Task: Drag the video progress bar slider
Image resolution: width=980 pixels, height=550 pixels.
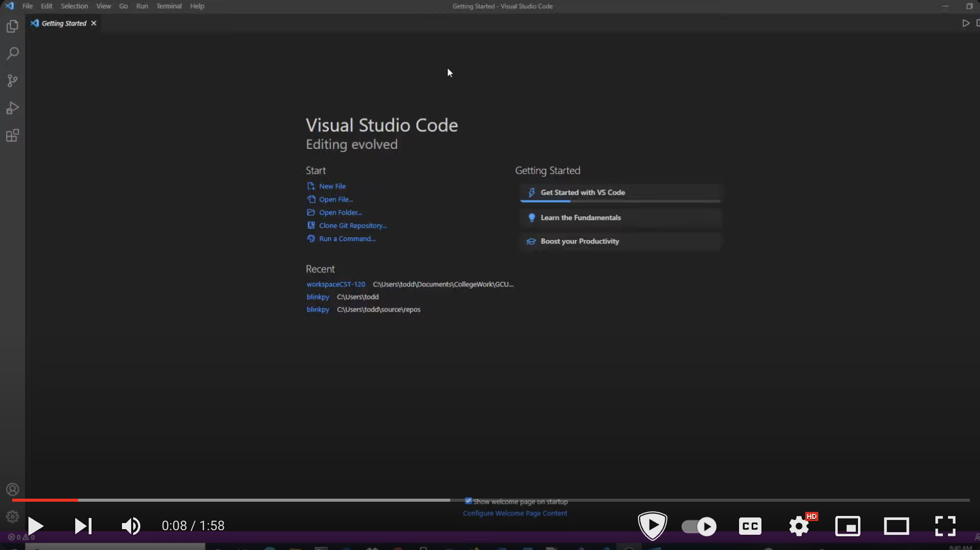Action: click(77, 500)
